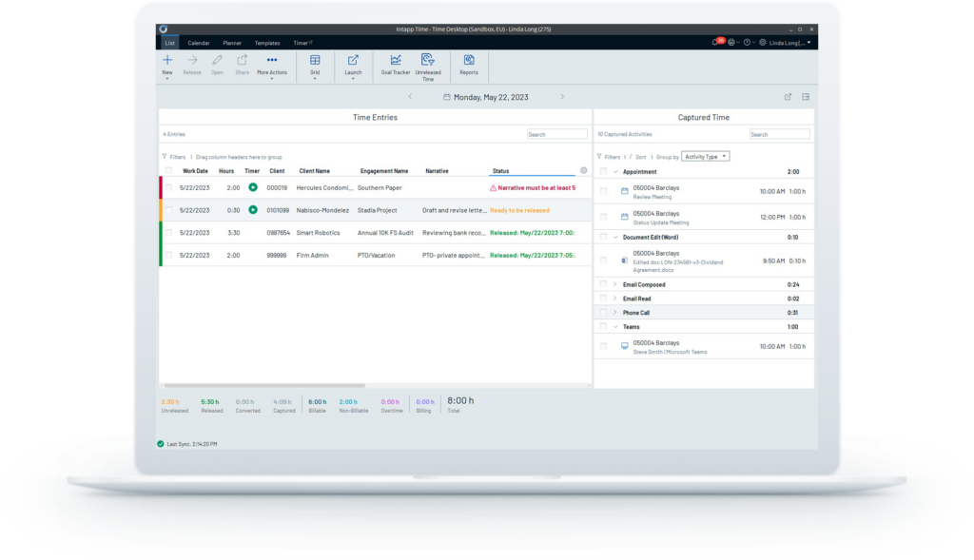Image resolution: width=974 pixels, height=560 pixels.
Task: Click the Grid view icon
Action: pyautogui.click(x=315, y=60)
